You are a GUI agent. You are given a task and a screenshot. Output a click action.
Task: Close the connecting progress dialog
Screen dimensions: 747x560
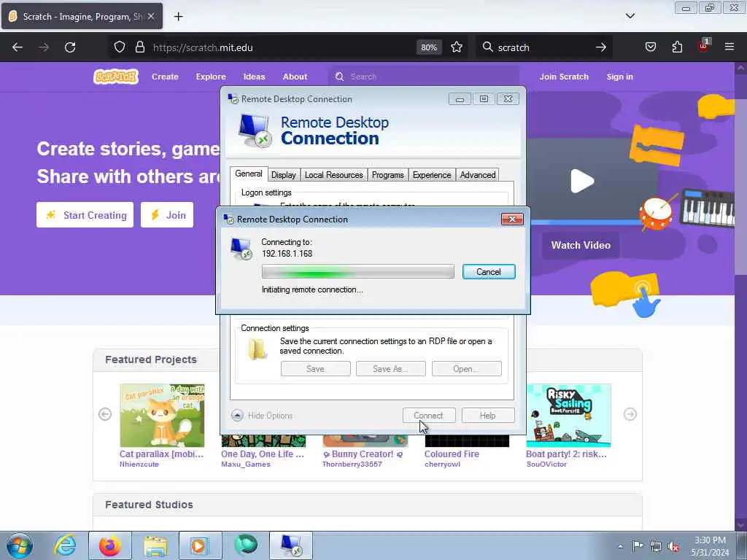click(512, 219)
